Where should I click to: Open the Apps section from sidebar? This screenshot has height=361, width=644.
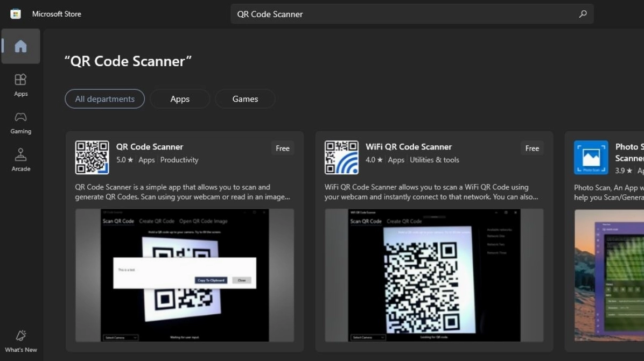pyautogui.click(x=20, y=84)
